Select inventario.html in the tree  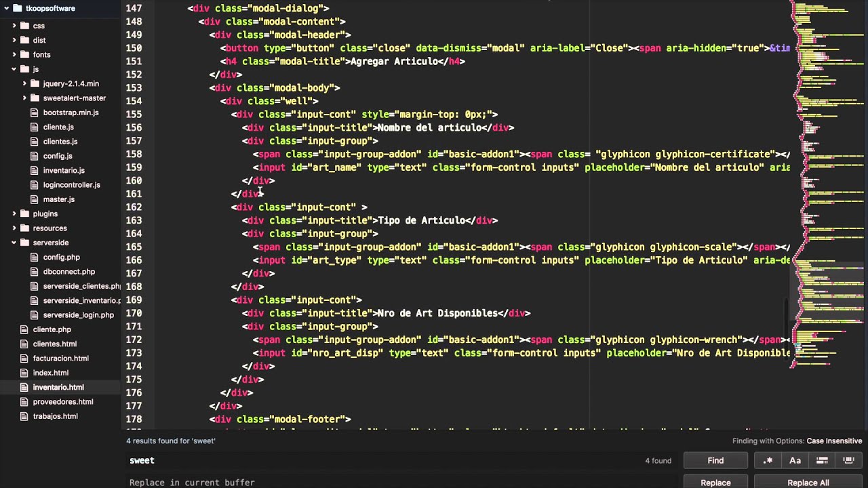coord(58,387)
